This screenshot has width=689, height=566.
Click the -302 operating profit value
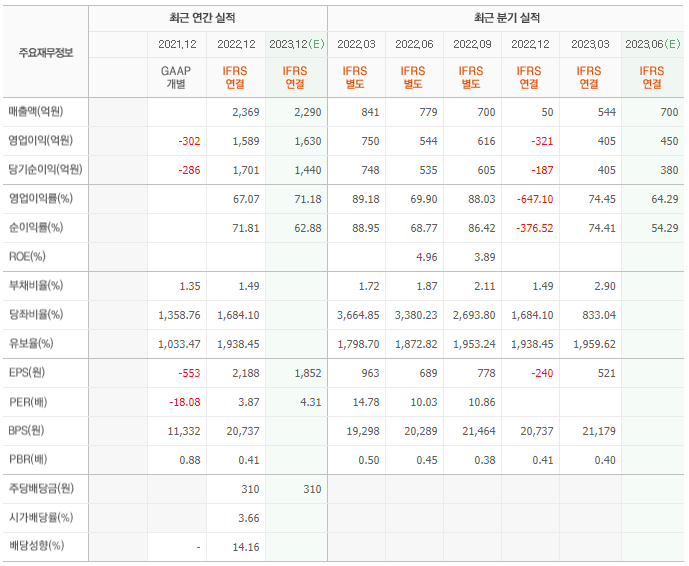(189, 142)
